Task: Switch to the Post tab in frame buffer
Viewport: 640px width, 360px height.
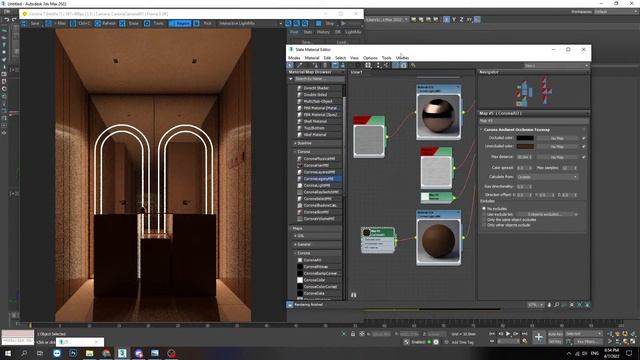Action: point(294,32)
